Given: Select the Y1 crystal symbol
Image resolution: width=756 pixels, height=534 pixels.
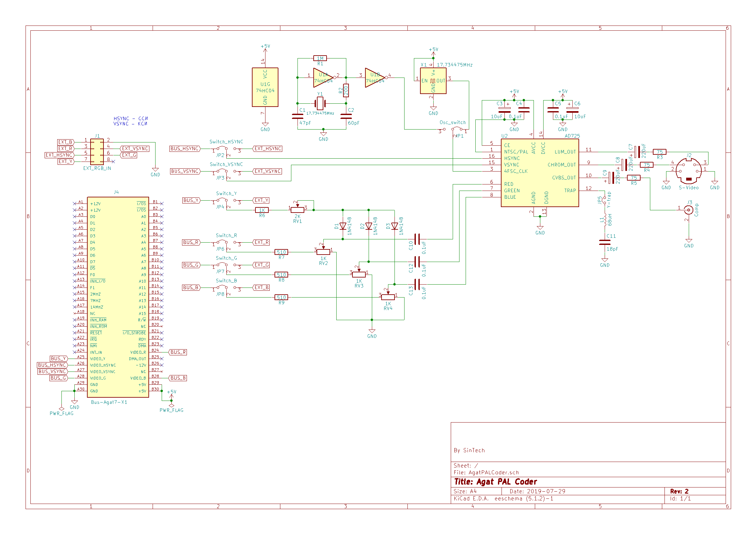Looking at the screenshot, I should (x=320, y=103).
